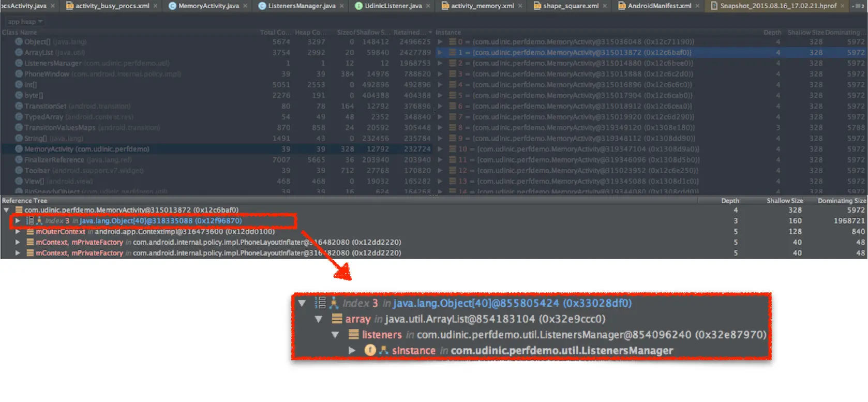
Task: Click the class icon beside ArrayList (java.util)
Action: 19,52
